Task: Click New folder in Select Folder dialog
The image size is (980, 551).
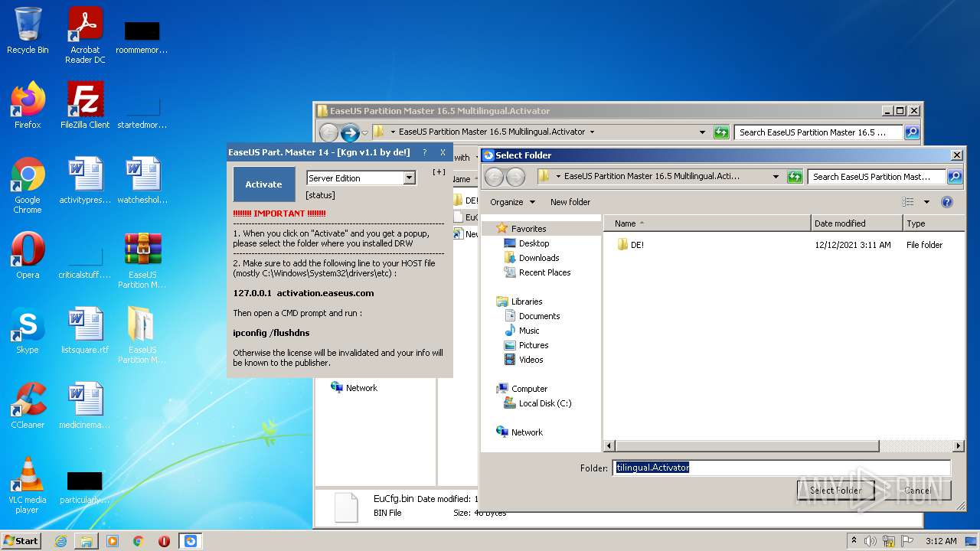Action: point(570,202)
